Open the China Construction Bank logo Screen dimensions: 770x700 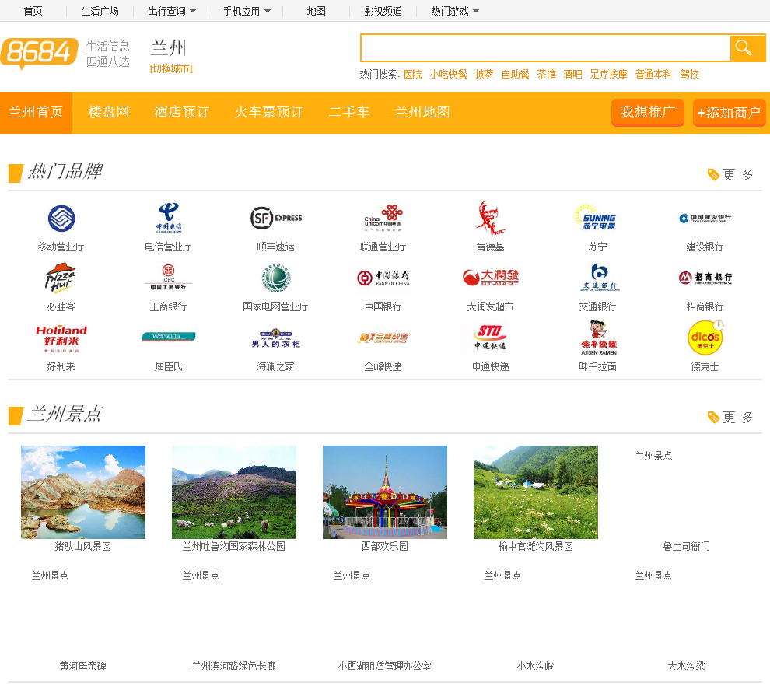(705, 218)
